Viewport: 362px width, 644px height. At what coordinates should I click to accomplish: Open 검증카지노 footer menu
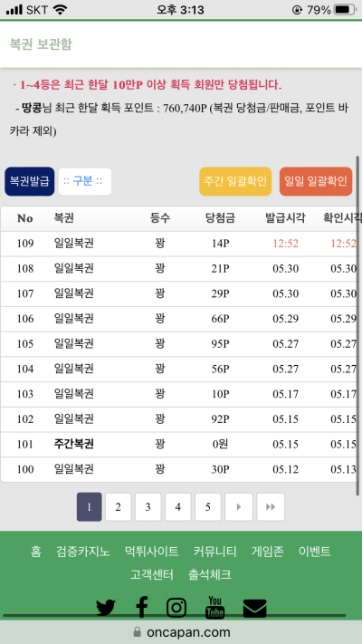tap(83, 552)
